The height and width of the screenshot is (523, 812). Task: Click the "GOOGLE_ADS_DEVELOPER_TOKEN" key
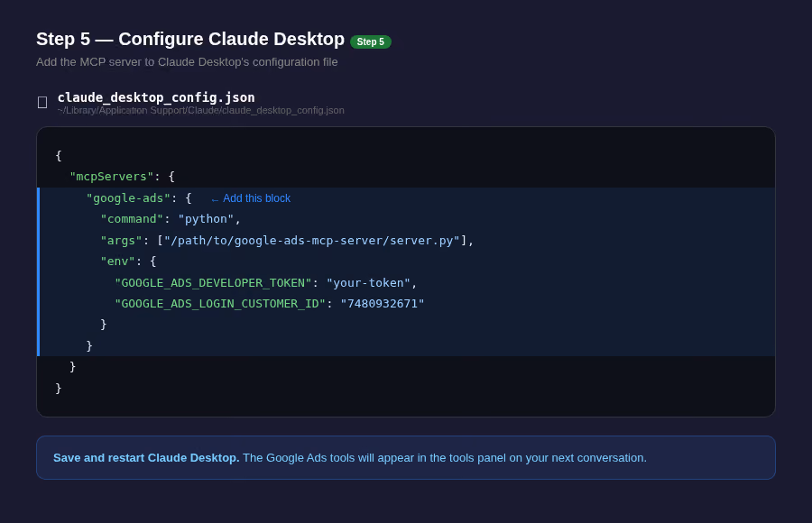click(213, 283)
